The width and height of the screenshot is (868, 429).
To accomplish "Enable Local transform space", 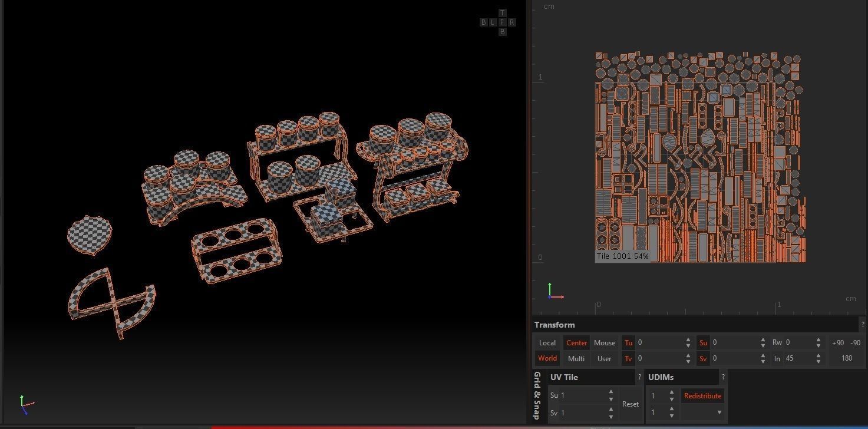I will (547, 343).
